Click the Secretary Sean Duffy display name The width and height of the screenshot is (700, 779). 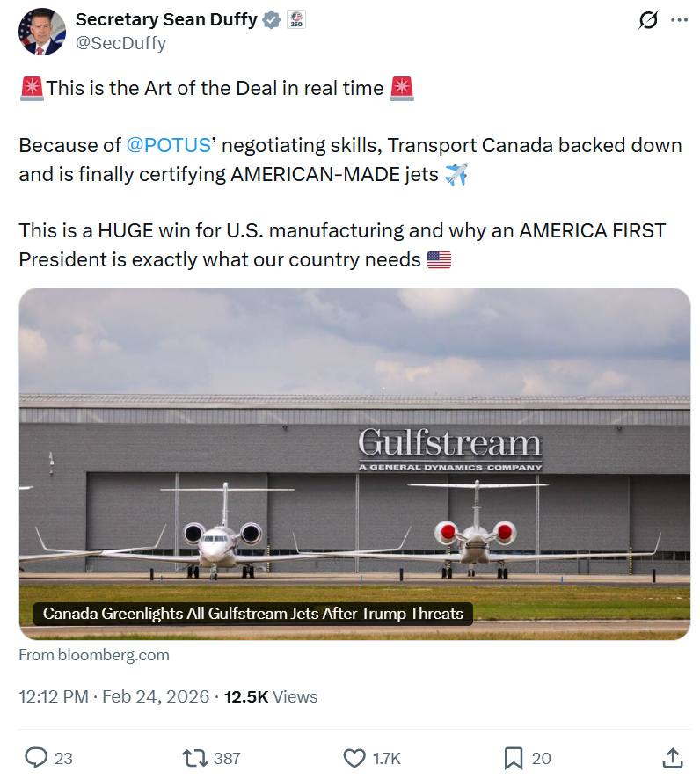[166, 19]
